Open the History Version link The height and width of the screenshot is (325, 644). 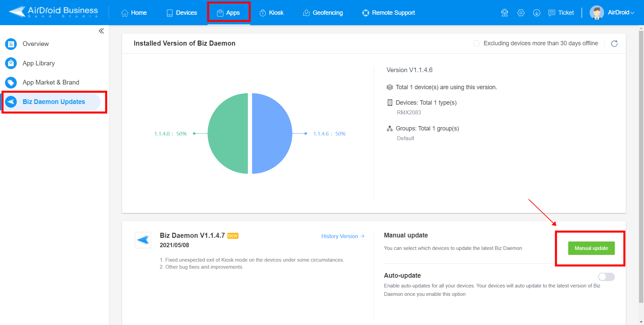(x=343, y=236)
